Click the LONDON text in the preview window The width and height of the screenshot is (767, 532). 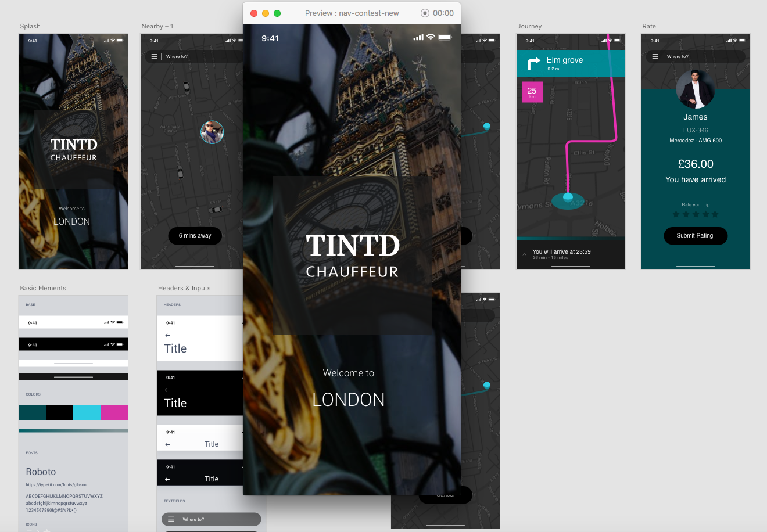349,400
